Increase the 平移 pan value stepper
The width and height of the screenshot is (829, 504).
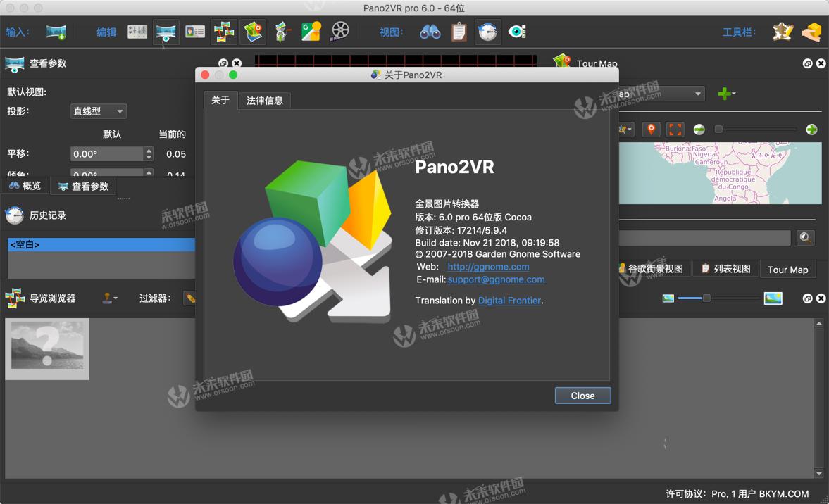pos(149,151)
